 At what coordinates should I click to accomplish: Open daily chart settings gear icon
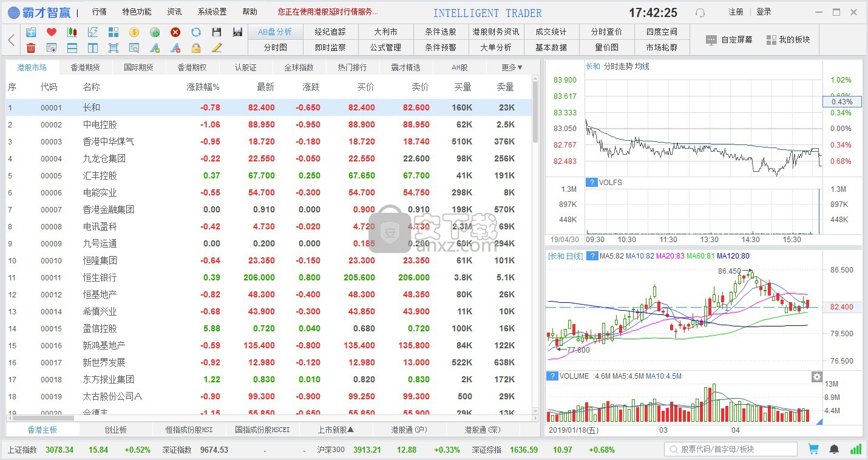click(x=817, y=377)
